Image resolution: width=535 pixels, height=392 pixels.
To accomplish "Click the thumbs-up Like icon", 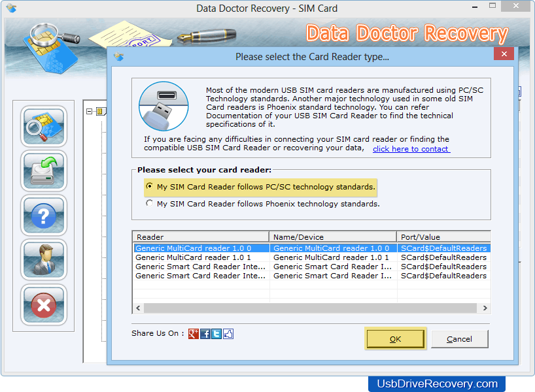I will click(x=228, y=334).
